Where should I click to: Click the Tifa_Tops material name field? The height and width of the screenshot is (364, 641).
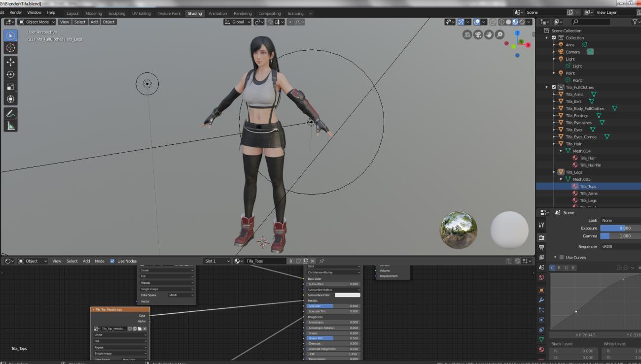point(266,261)
